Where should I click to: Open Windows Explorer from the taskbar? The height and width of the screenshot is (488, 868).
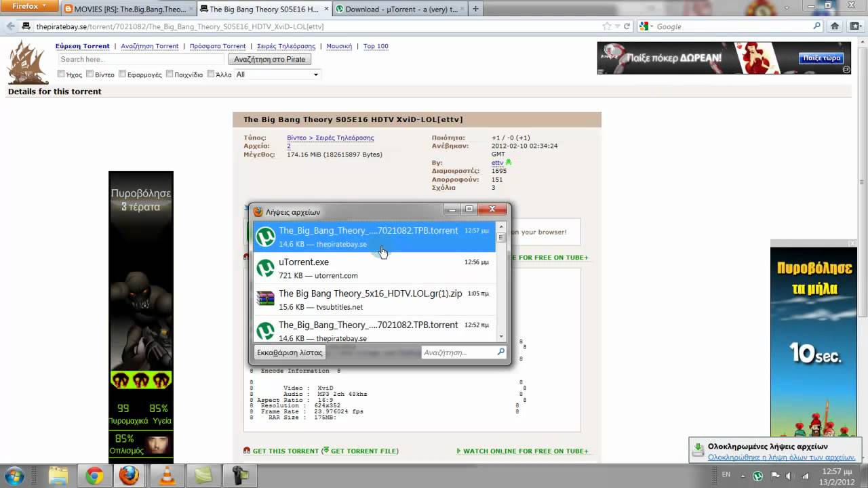pyautogui.click(x=58, y=476)
